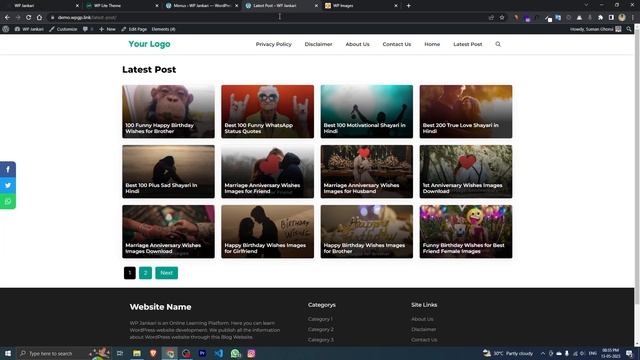Open Brave browser from taskbar
This screenshot has width=640, height=360.
click(x=153, y=353)
